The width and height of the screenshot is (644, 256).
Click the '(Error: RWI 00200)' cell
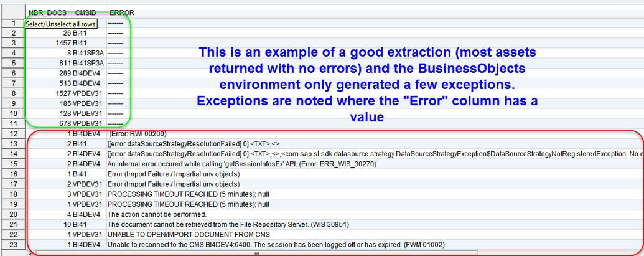coord(138,133)
